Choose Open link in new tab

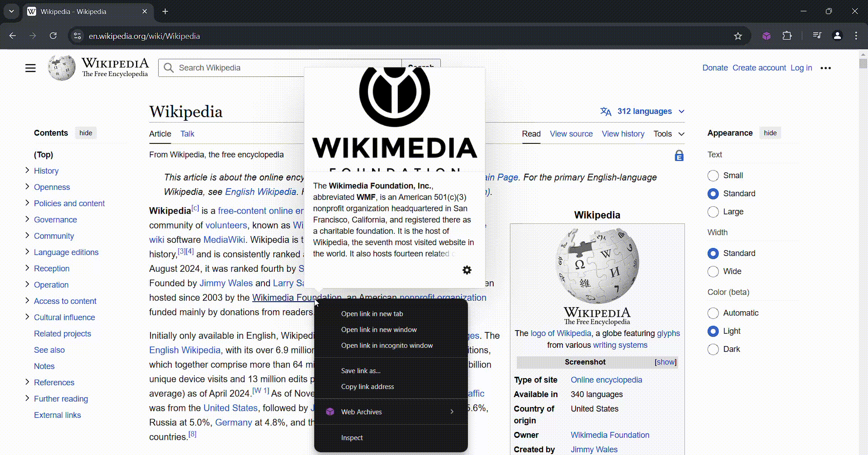[x=372, y=314]
